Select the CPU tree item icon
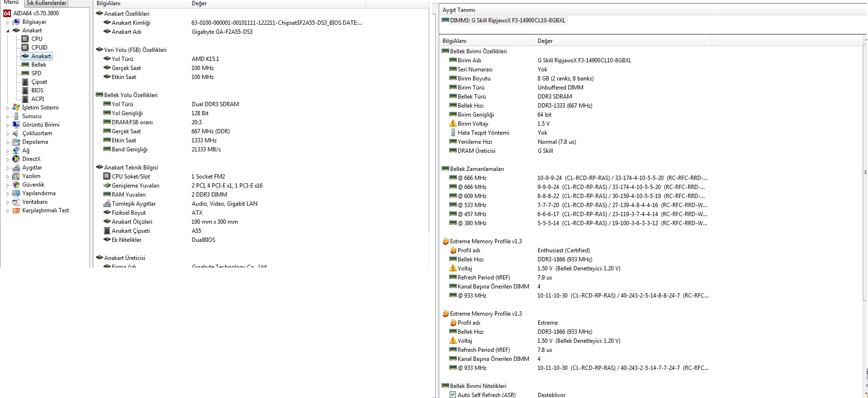Image resolution: width=868 pixels, height=398 pixels. 26,39
